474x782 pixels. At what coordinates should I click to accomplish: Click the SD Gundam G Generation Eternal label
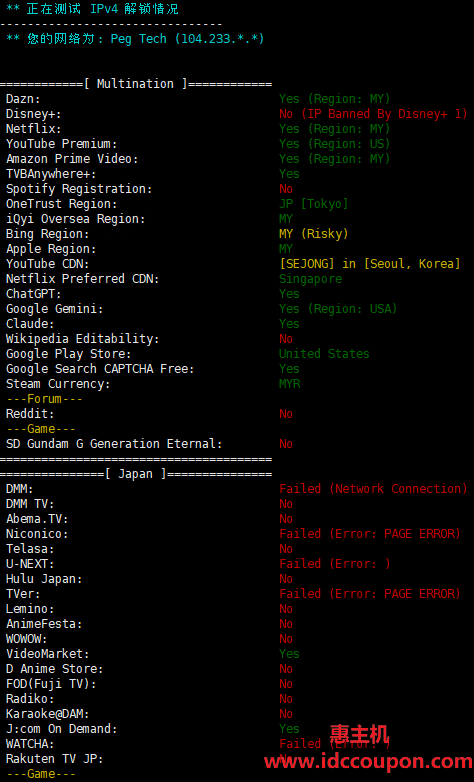click(114, 444)
